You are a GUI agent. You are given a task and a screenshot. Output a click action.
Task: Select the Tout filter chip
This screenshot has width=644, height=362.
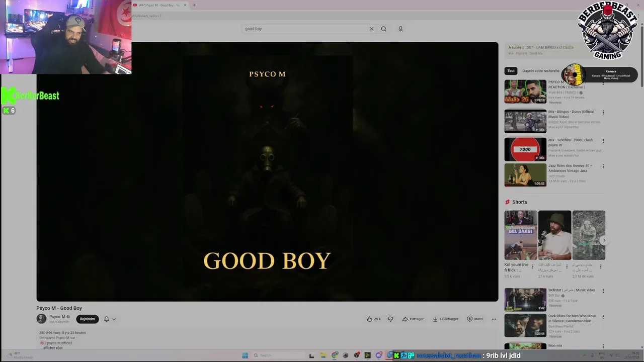511,71
